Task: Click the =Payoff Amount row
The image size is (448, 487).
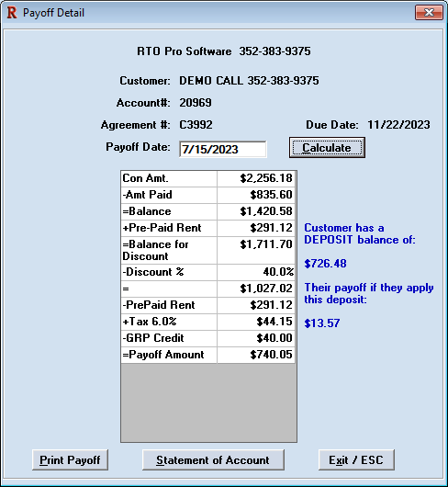Action: [207, 355]
